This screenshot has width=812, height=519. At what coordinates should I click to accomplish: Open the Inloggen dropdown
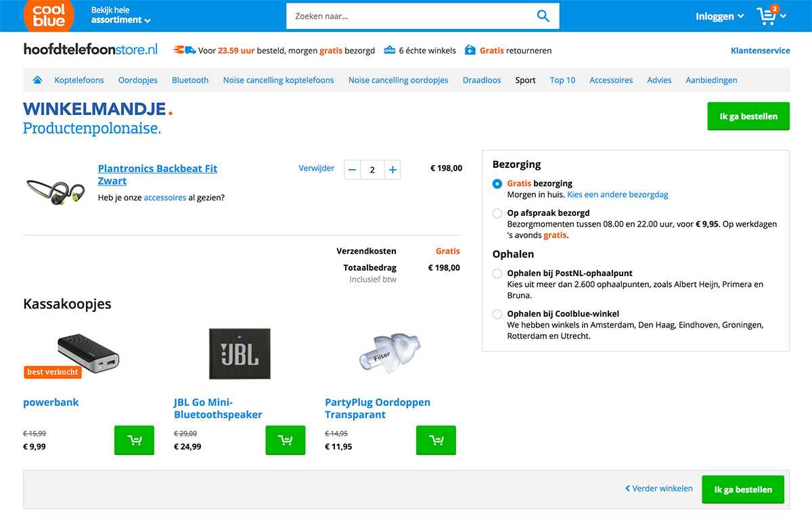click(719, 16)
